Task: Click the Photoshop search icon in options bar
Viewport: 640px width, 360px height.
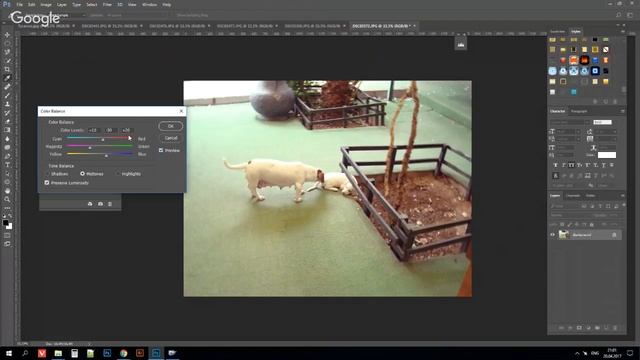Action: [618, 15]
